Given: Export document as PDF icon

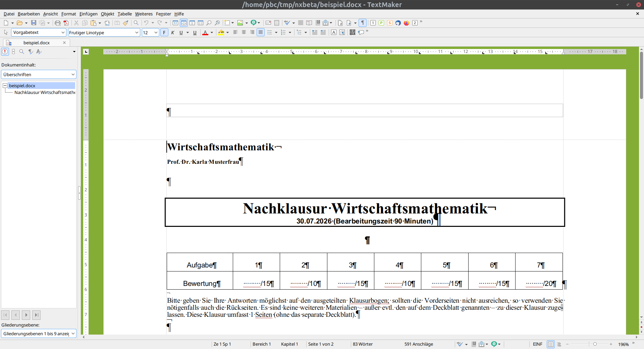Looking at the screenshot, I should 66,23.
